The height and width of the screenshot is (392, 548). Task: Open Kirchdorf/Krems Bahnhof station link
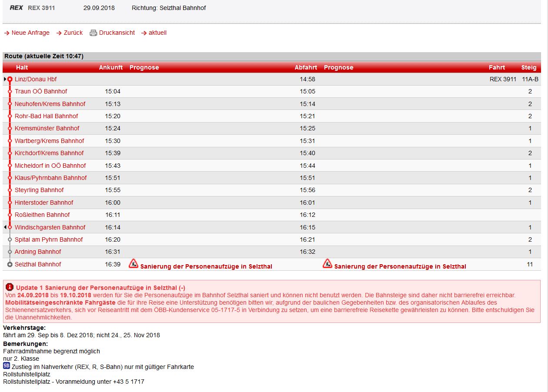(49, 153)
